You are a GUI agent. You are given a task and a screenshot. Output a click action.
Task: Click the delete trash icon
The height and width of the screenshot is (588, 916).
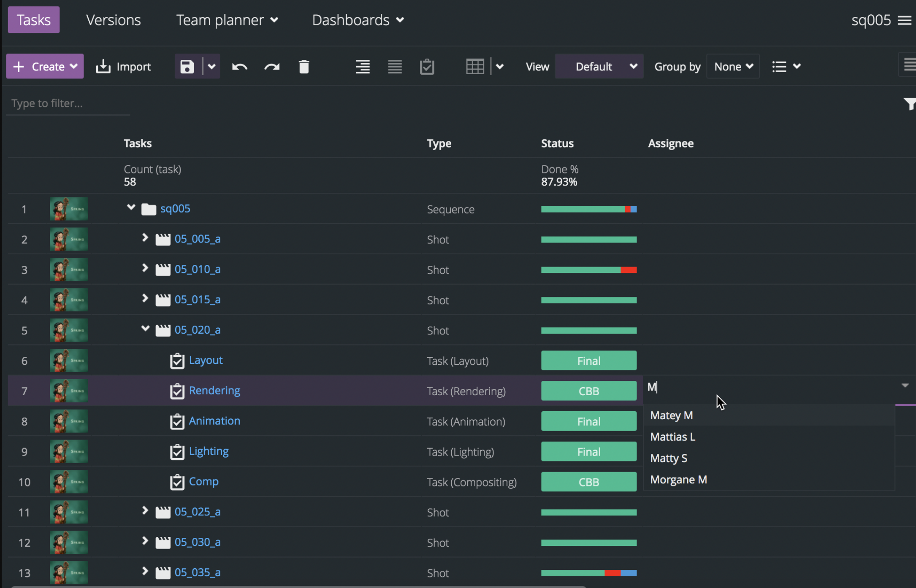tap(304, 66)
